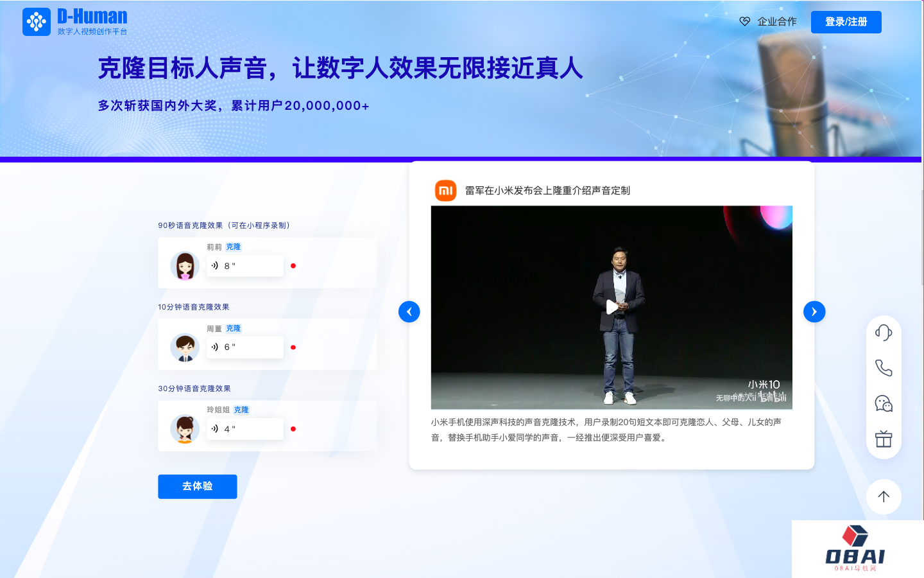
Task: Click the sound wave icon in 周董 clip
Action: tap(215, 347)
